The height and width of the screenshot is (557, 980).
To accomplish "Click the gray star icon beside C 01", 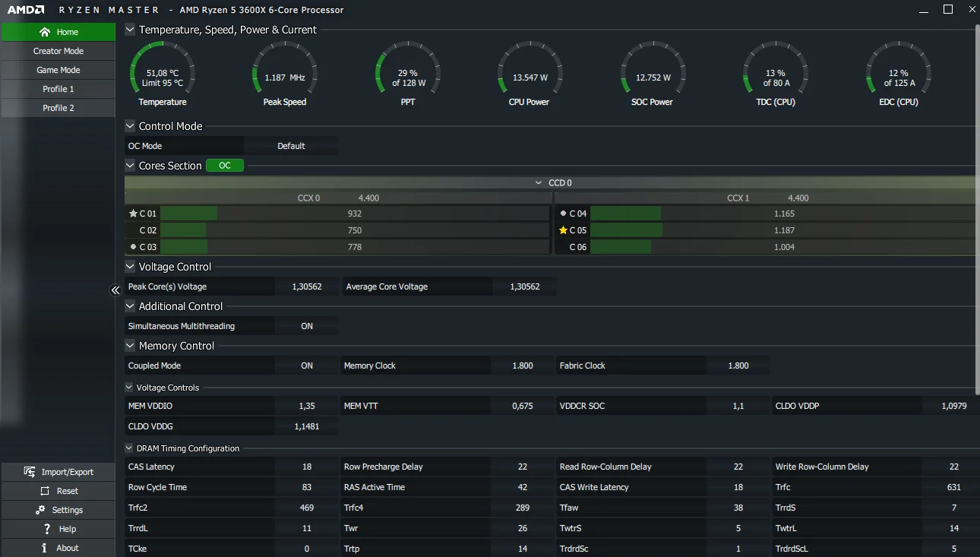I will click(x=134, y=214).
